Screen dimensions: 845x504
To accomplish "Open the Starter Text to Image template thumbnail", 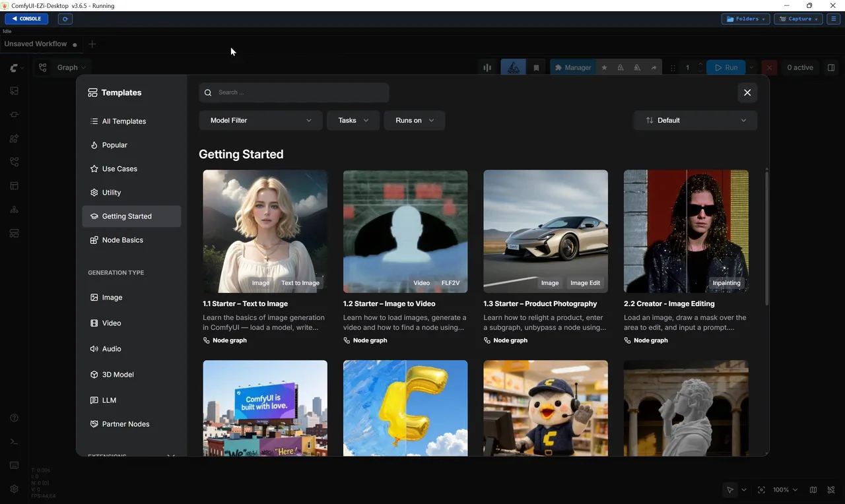I will [265, 232].
